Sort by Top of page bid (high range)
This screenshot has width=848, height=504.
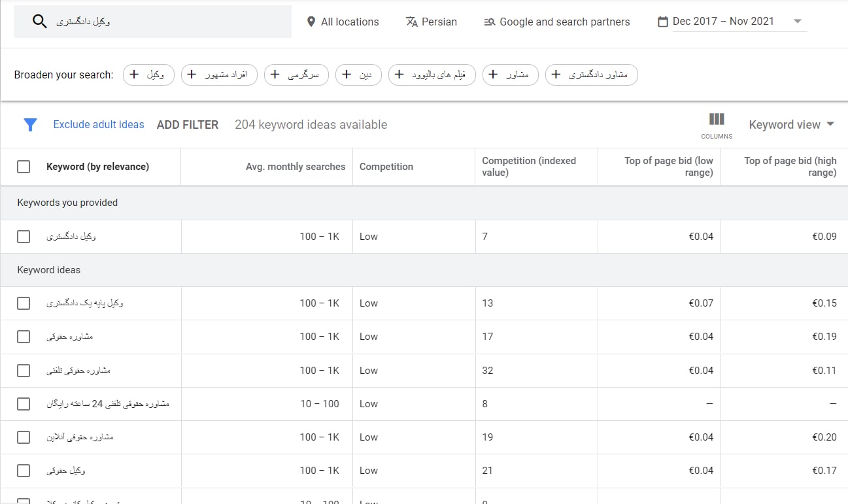[790, 167]
